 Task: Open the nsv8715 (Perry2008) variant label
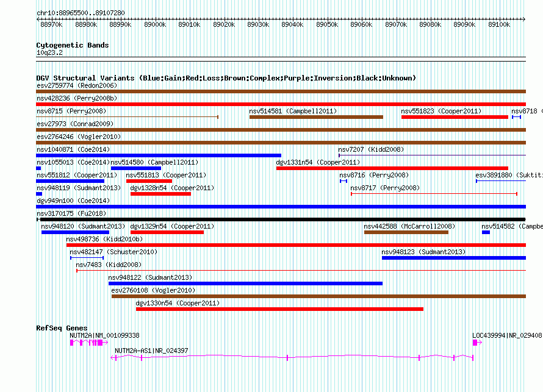(x=71, y=111)
